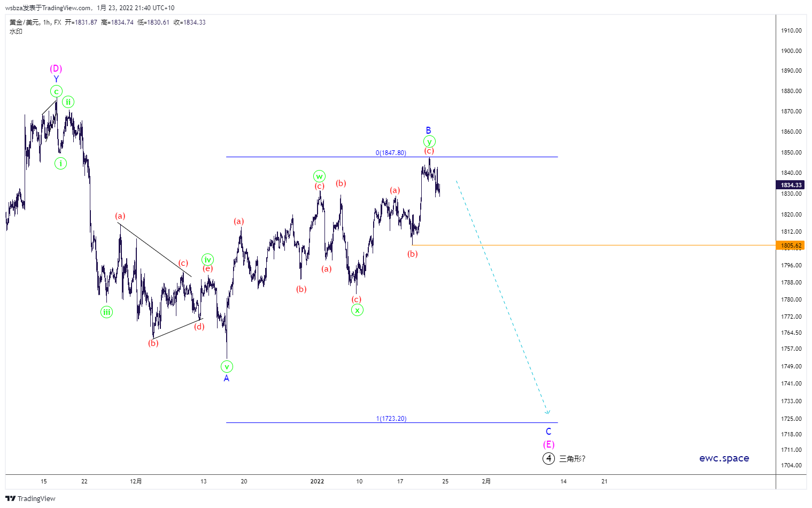812x508 pixels.
Task: Select the red (c) label above circled x
Action: coord(357,299)
